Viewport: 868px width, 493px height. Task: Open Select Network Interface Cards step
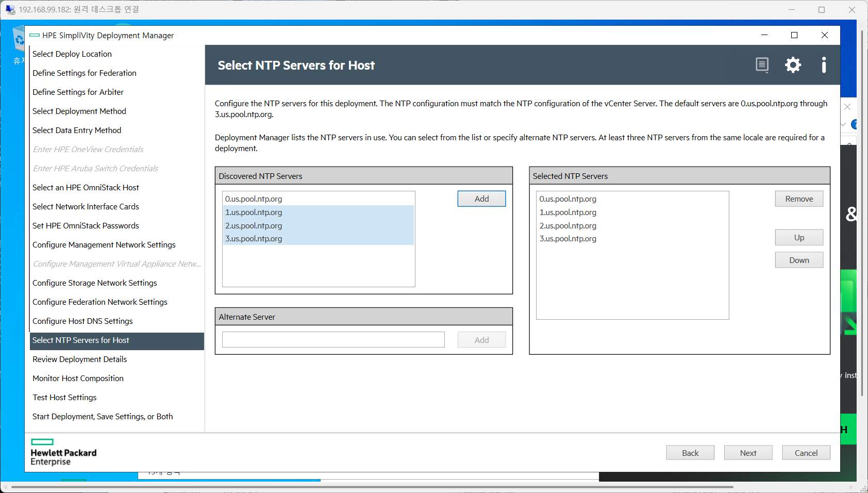pos(117,206)
